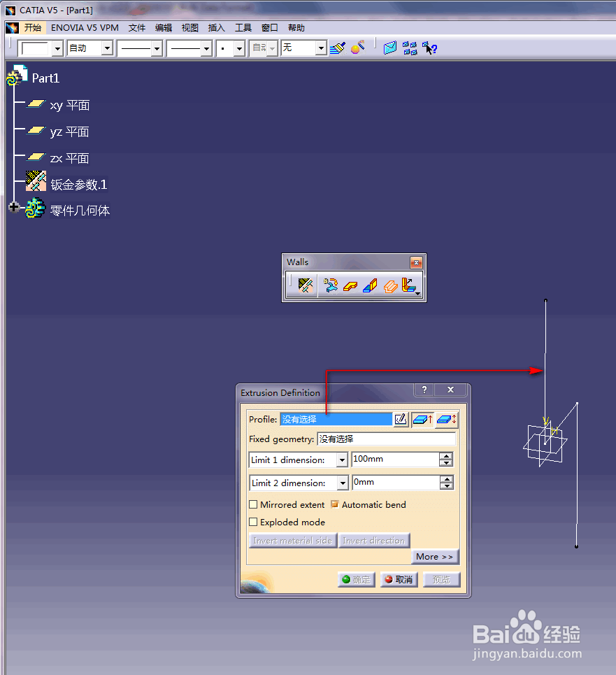
Task: Click the sketch edit icon next to Profile
Action: pos(401,419)
